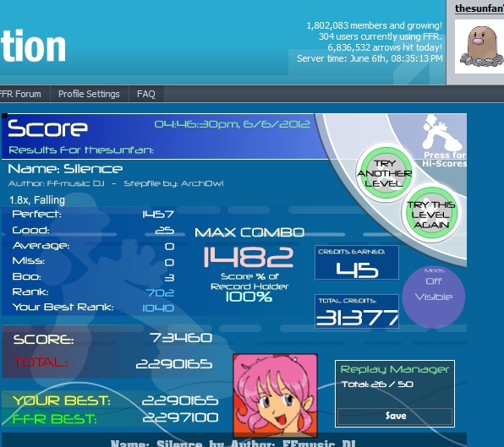Click the Credits Earned box
Image resolution: width=504 pixels, height=447 pixels.
pyautogui.click(x=357, y=263)
